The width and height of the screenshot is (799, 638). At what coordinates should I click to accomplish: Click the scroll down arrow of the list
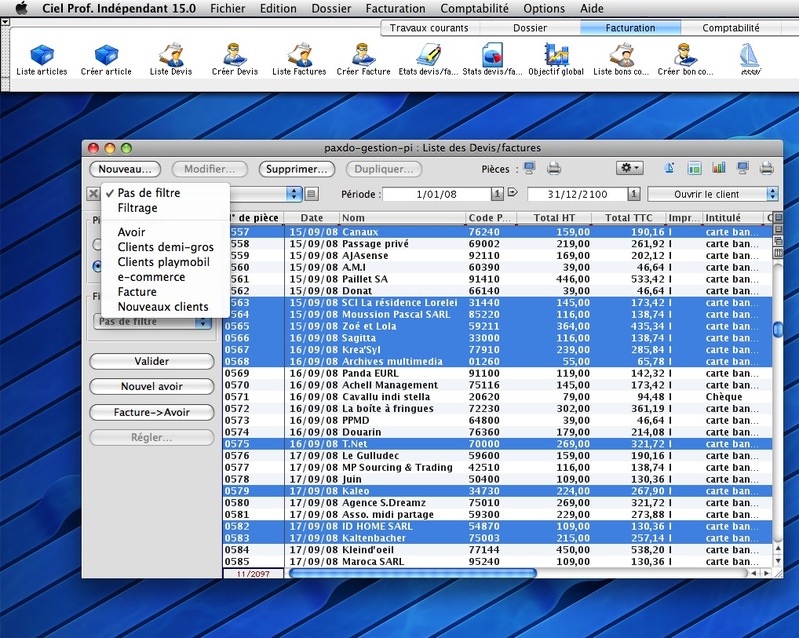click(778, 561)
